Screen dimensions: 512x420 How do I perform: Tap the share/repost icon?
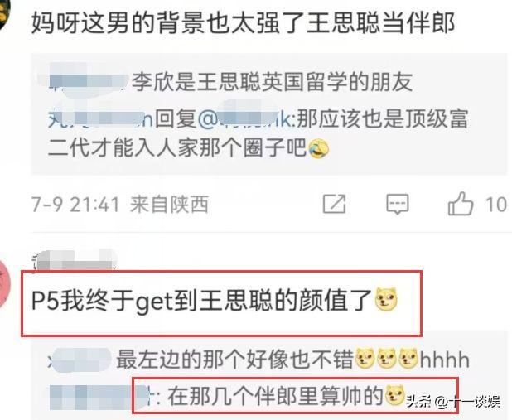point(334,204)
